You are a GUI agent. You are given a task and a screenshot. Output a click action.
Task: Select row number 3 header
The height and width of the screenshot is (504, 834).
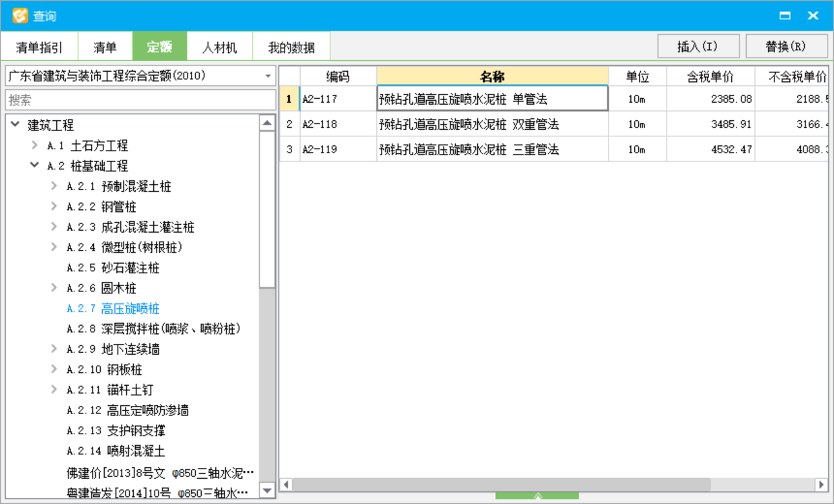[x=290, y=149]
